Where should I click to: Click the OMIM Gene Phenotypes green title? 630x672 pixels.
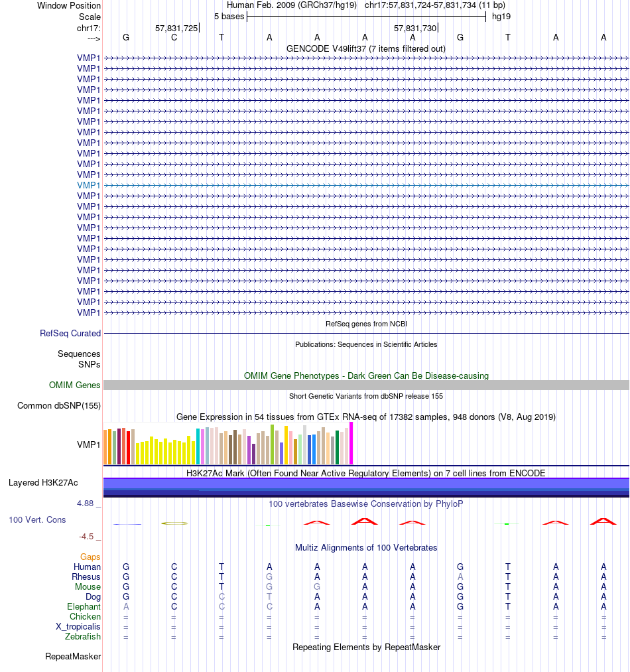366,376
